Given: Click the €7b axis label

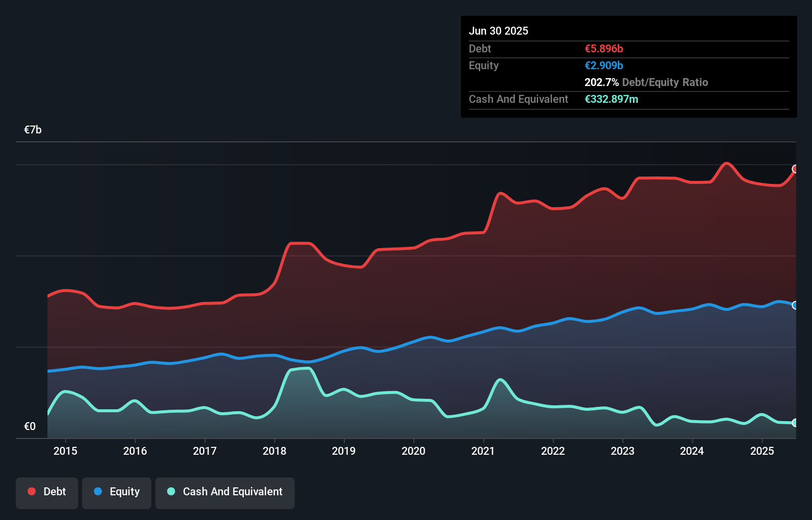Looking at the screenshot, I should 33,130.
